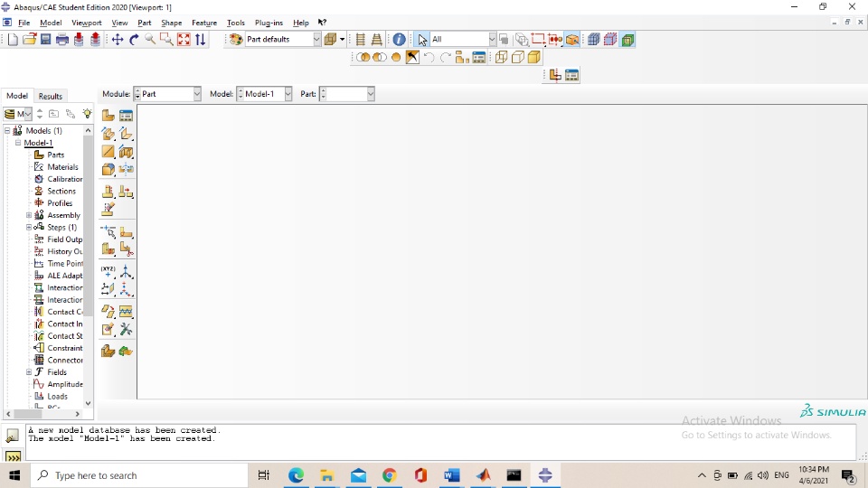Click the Create Datum Plane icon
This screenshot has height=488, width=868.
click(108, 289)
